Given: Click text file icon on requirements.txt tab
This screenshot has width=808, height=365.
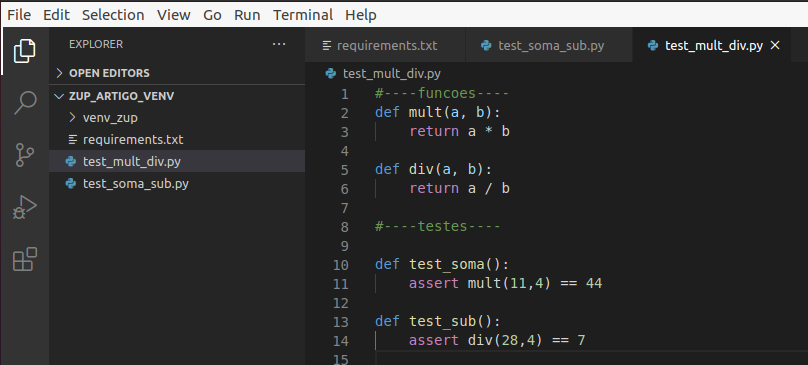Looking at the screenshot, I should [327, 45].
